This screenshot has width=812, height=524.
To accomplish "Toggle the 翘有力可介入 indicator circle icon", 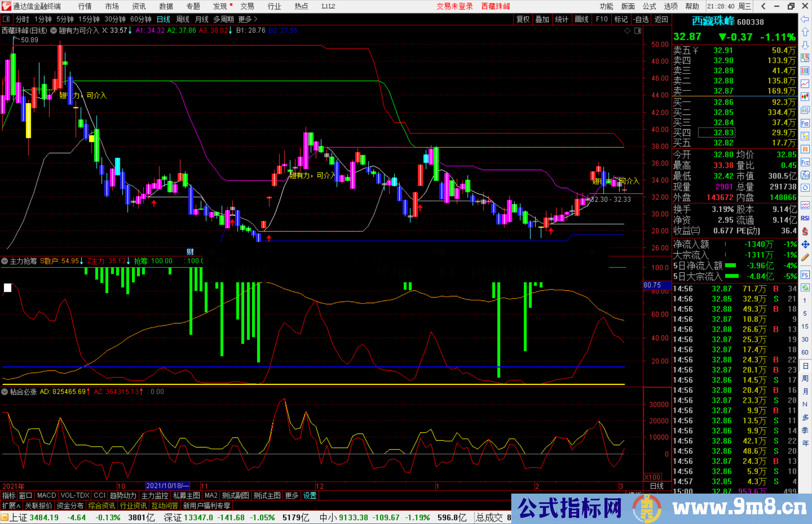I will pyautogui.click(x=54, y=30).
